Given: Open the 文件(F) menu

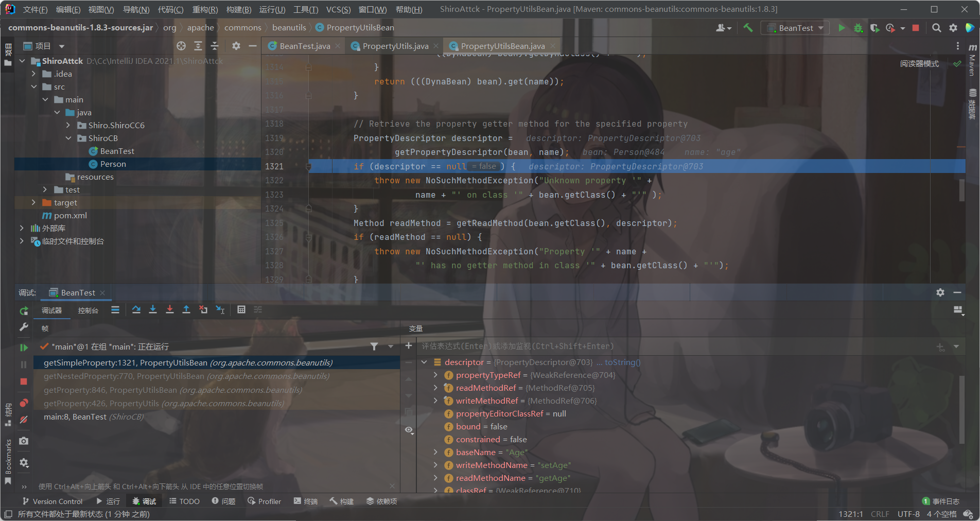Looking at the screenshot, I should click(35, 9).
